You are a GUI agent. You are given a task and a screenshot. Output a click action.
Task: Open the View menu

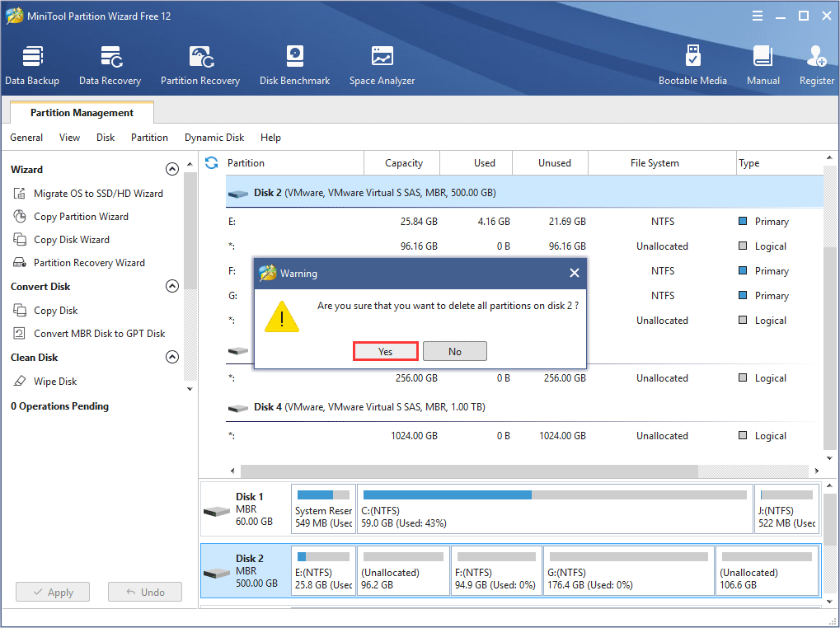pyautogui.click(x=69, y=138)
